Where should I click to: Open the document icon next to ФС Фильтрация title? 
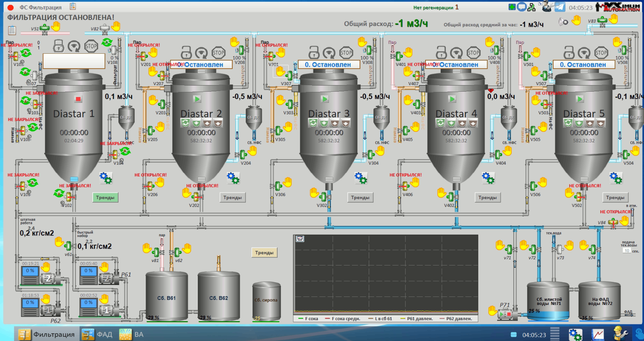click(73, 6)
